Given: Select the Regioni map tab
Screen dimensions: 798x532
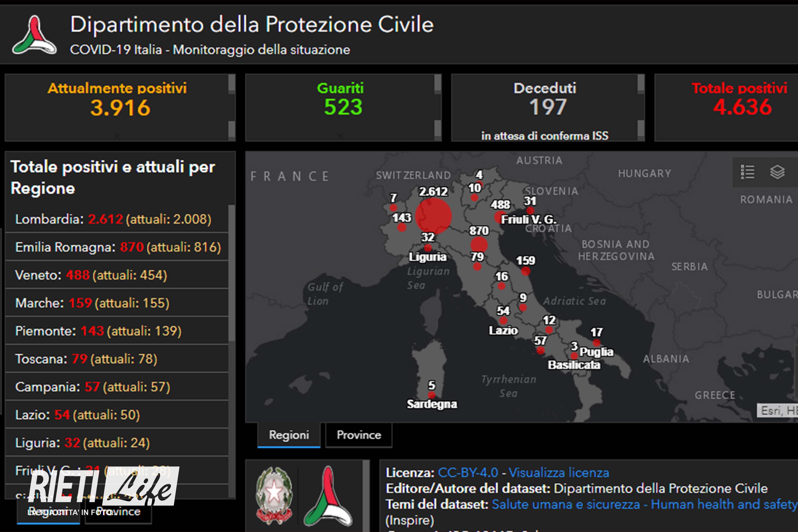Looking at the screenshot, I should (289, 435).
